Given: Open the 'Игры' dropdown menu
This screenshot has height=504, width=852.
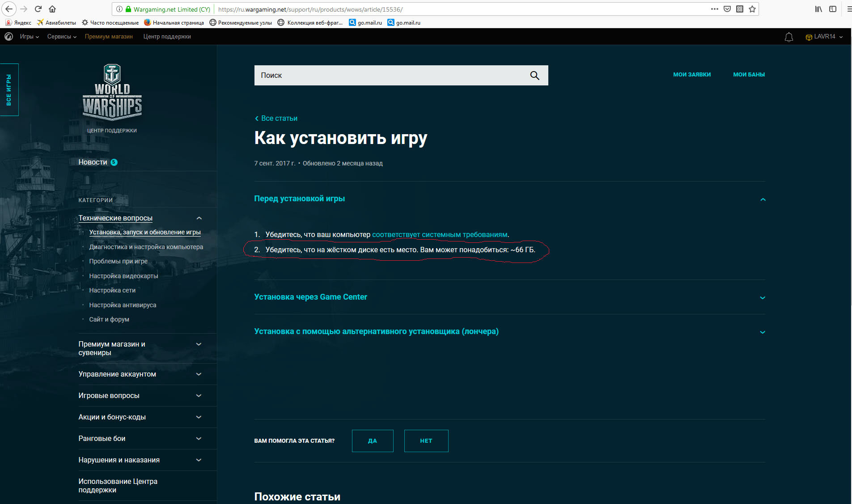Looking at the screenshot, I should 29,37.
